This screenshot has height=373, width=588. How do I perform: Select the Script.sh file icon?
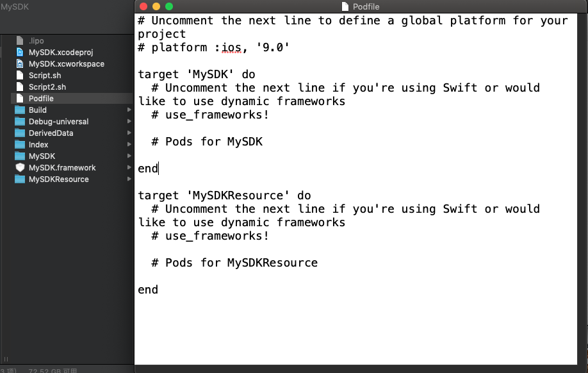click(20, 75)
